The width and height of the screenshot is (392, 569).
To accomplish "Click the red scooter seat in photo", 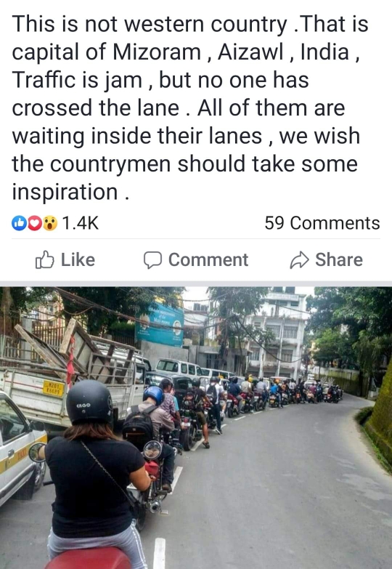I will tap(88, 558).
